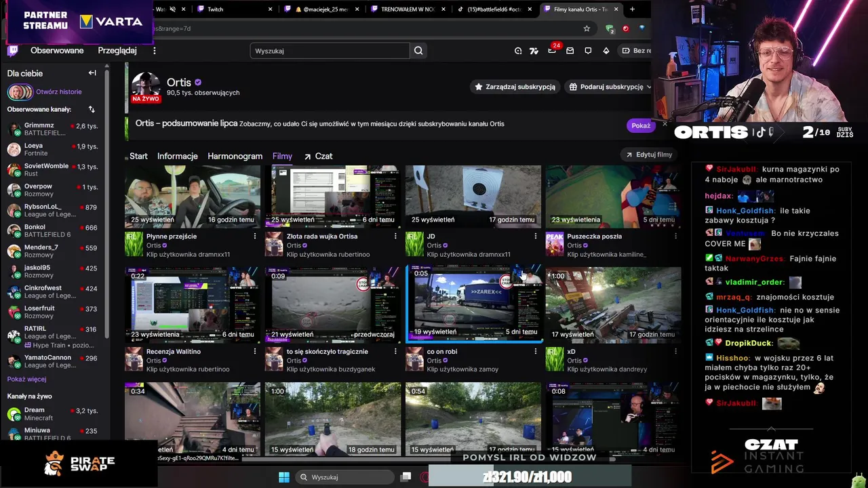Open JD clip three-dot options

[536, 237]
